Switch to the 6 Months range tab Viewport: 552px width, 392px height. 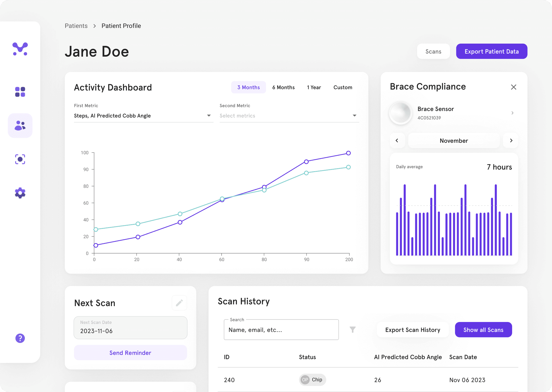point(283,87)
